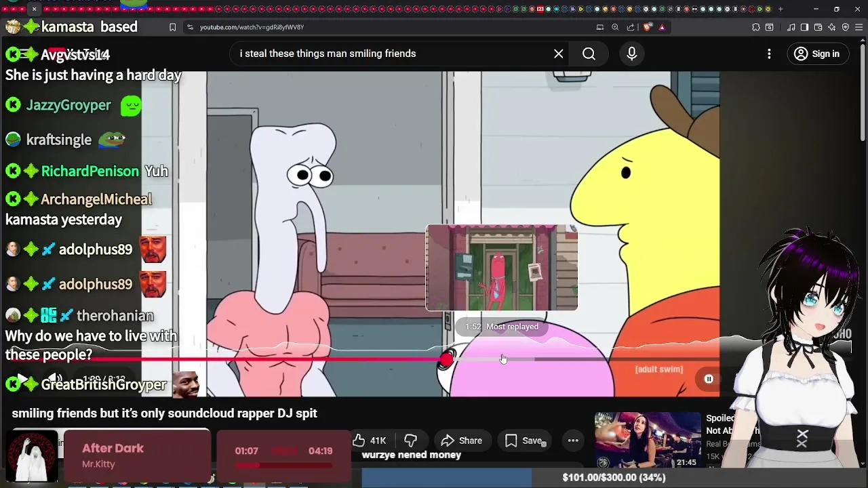
Task: Share this page via address bar icon
Action: click(x=631, y=27)
